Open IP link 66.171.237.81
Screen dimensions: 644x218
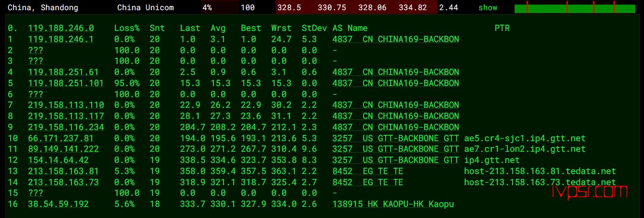(x=61, y=138)
